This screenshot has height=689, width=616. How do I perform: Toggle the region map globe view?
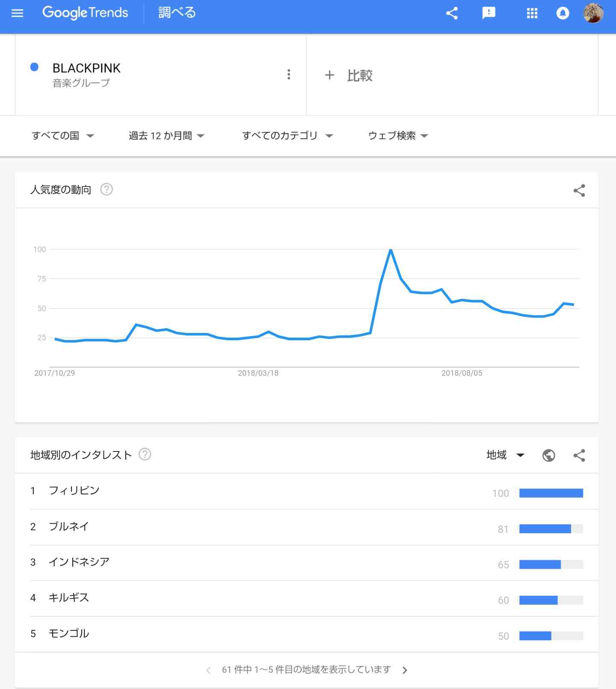click(x=548, y=455)
